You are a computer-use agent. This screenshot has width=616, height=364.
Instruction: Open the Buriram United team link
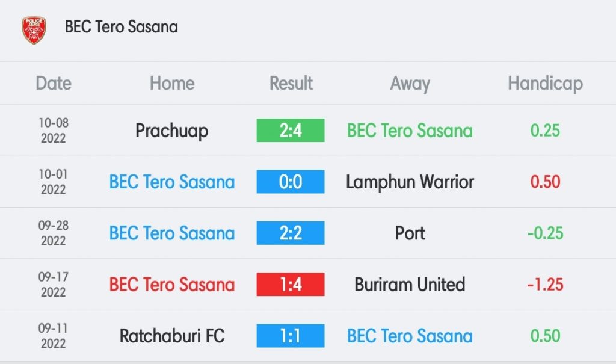(410, 285)
